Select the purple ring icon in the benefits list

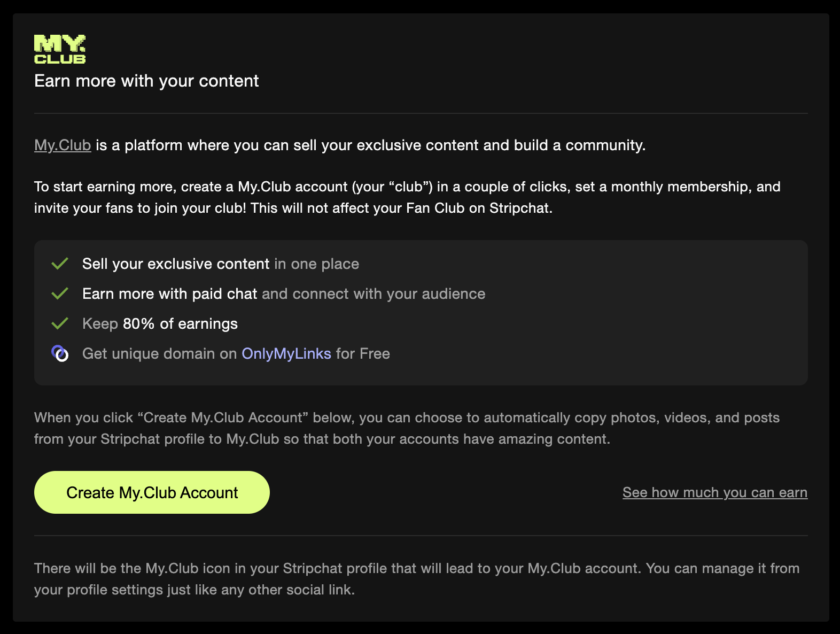pos(60,353)
